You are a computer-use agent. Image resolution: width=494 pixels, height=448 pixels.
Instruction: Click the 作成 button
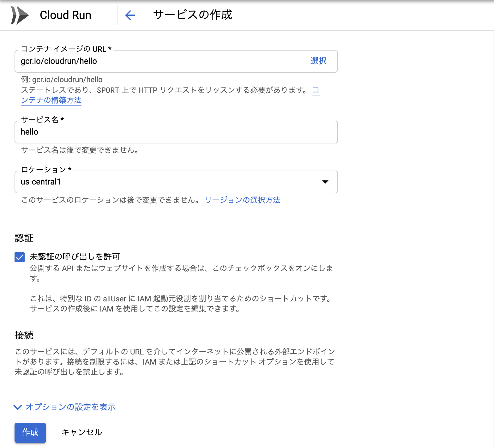click(x=30, y=433)
